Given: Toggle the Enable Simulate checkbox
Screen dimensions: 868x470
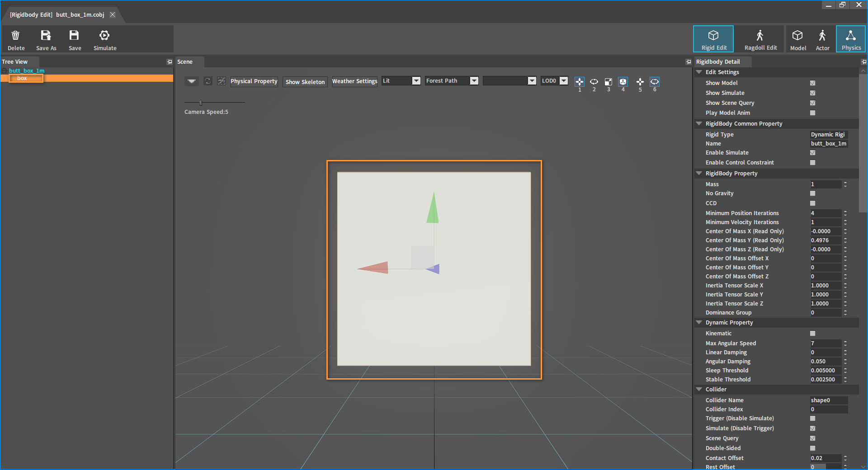Looking at the screenshot, I should click(x=812, y=153).
